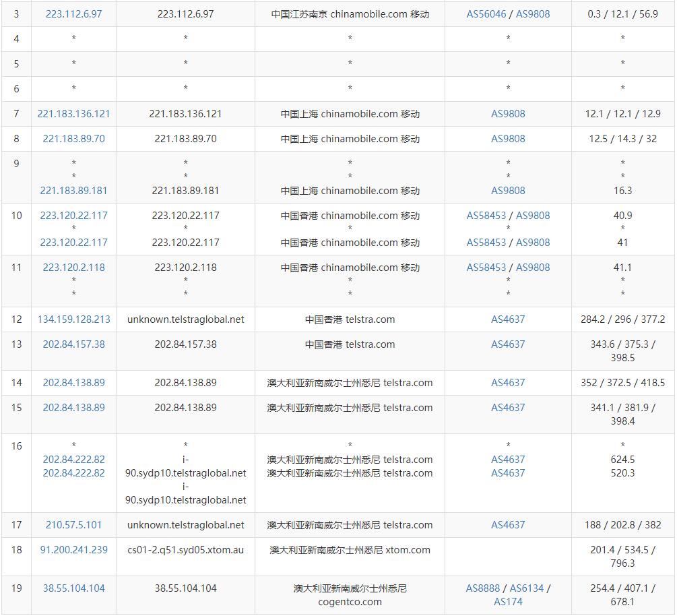This screenshot has height=616, width=677.
Task: Open AS58453 link in hop 11 row
Action: tap(486, 268)
